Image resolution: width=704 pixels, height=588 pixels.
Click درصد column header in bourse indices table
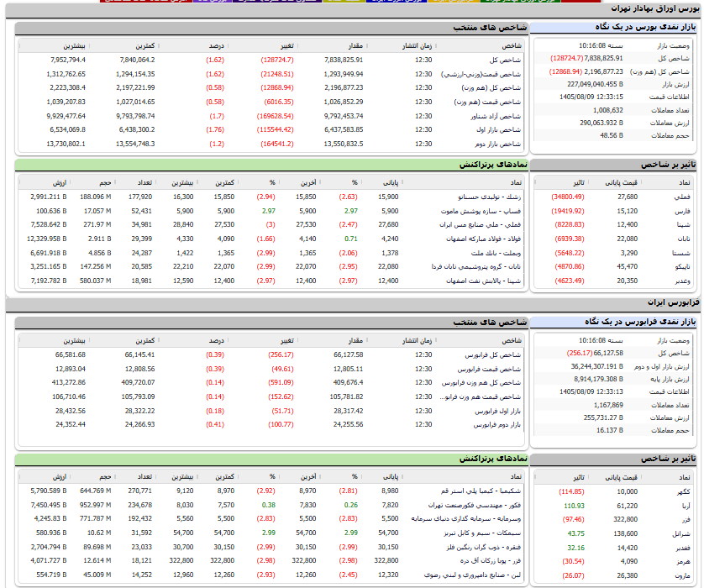click(x=217, y=46)
